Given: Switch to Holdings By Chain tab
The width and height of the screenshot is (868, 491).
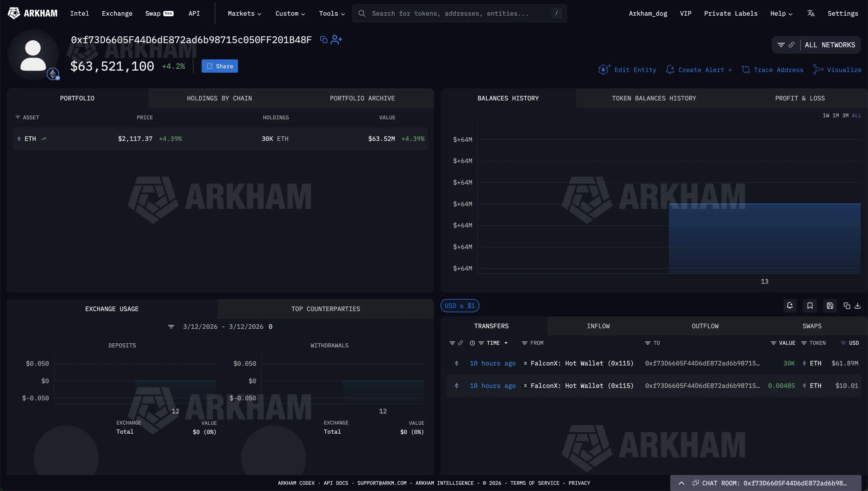Looking at the screenshot, I should tap(219, 98).
